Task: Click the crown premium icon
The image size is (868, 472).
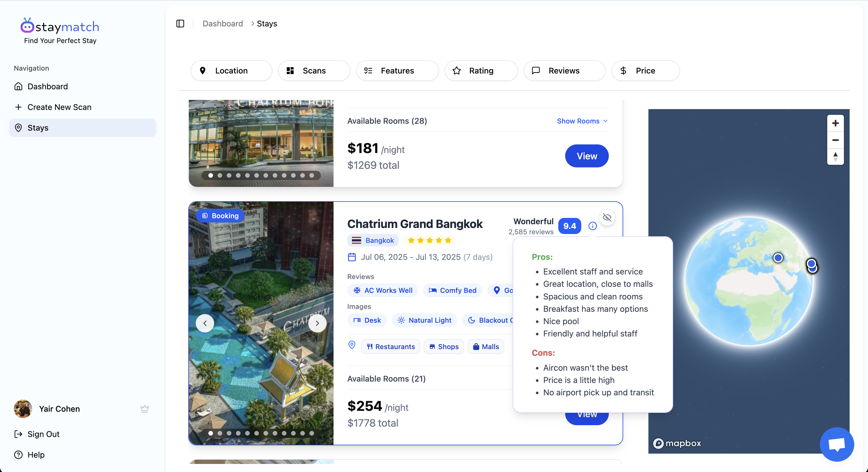Action: tap(145, 409)
